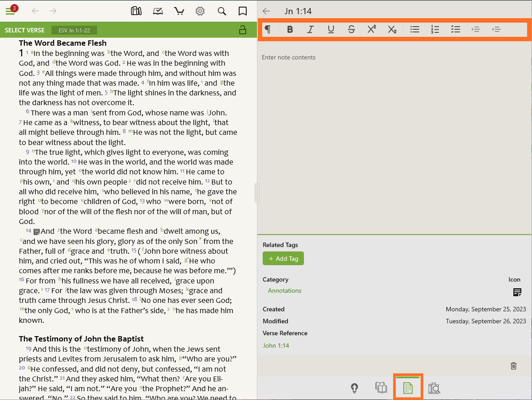Click the search magnifier icon
Viewport: 532px width, 400px height.
click(x=222, y=11)
